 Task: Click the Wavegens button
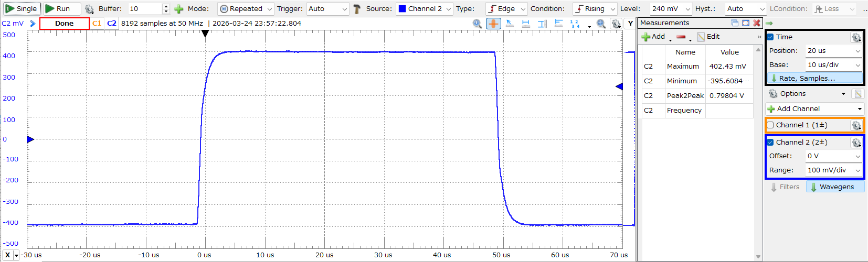click(x=835, y=187)
